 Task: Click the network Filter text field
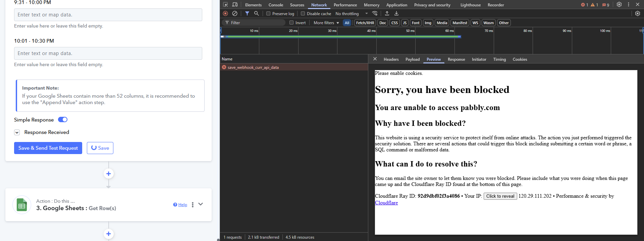click(253, 22)
